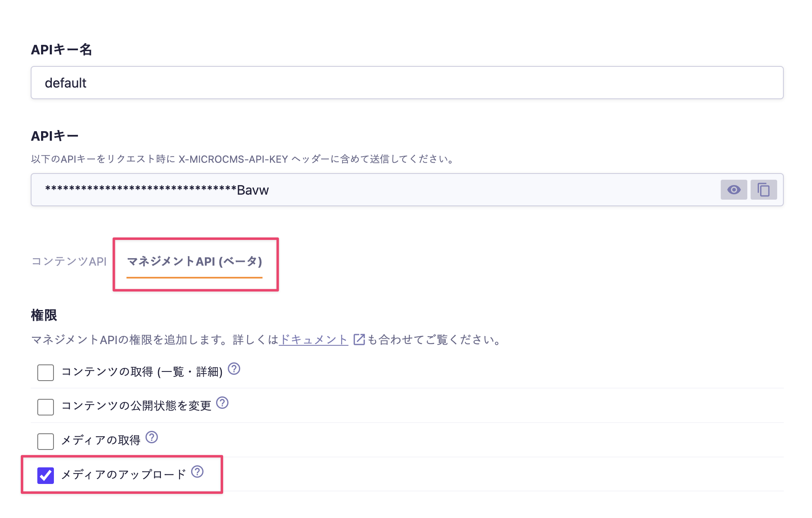Viewport: 812px width, 518px height.
Task: Open help icon next to コンテンツの公開状態を変更
Action: pos(222,403)
